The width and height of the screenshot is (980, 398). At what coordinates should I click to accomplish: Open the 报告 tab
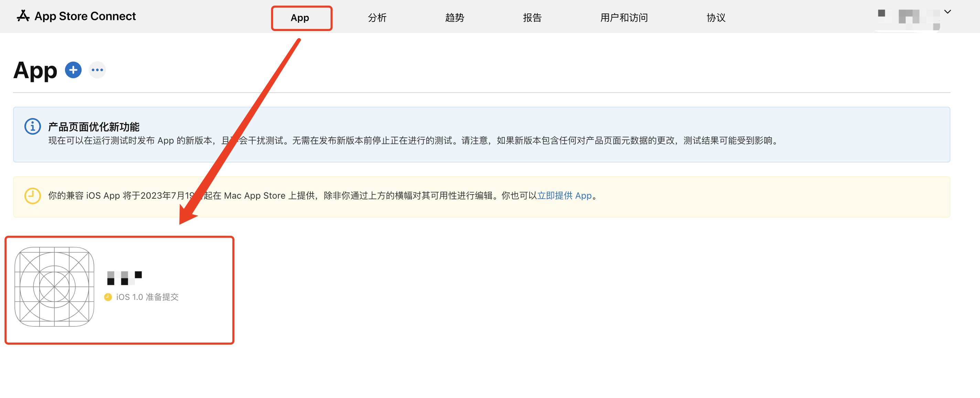[x=532, y=18]
